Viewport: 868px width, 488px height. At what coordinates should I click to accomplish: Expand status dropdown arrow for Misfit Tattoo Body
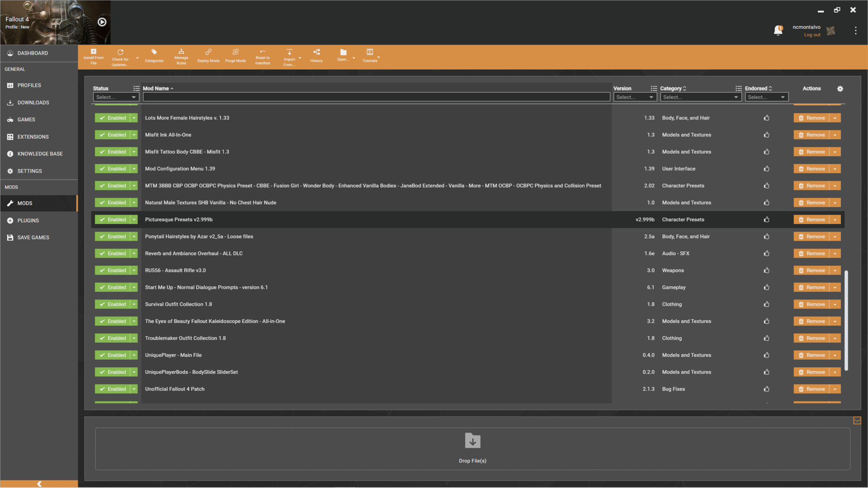[x=134, y=152]
